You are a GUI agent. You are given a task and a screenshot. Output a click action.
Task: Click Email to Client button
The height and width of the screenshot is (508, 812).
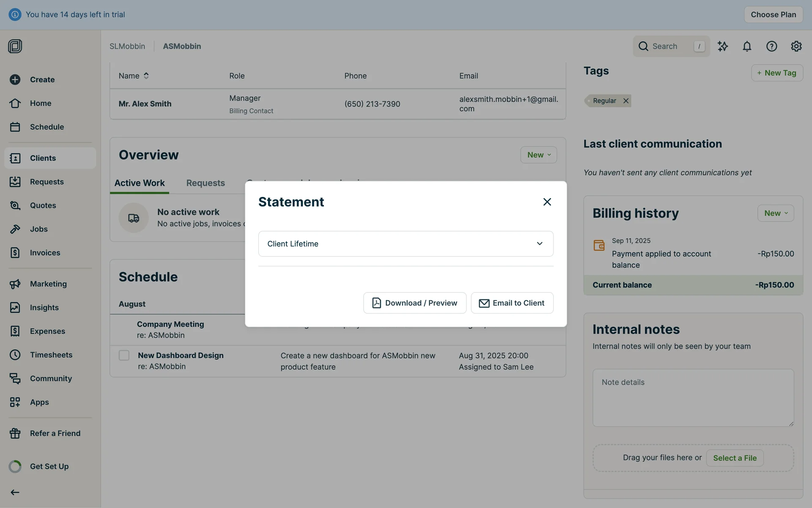[x=512, y=303]
